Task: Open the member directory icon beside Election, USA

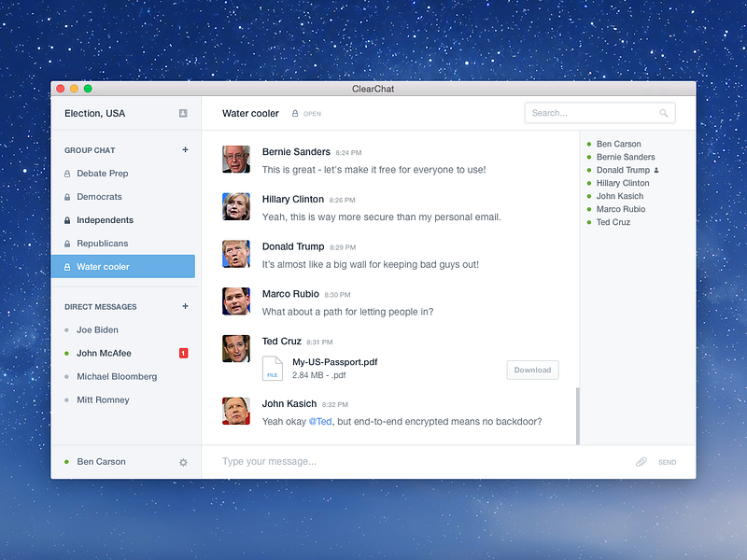Action: pos(186,113)
